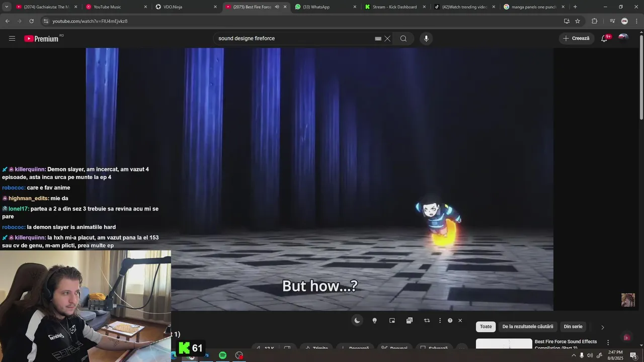644x362 pixels.
Task: Toggle the moon dark mode under the player
Action: click(x=357, y=320)
